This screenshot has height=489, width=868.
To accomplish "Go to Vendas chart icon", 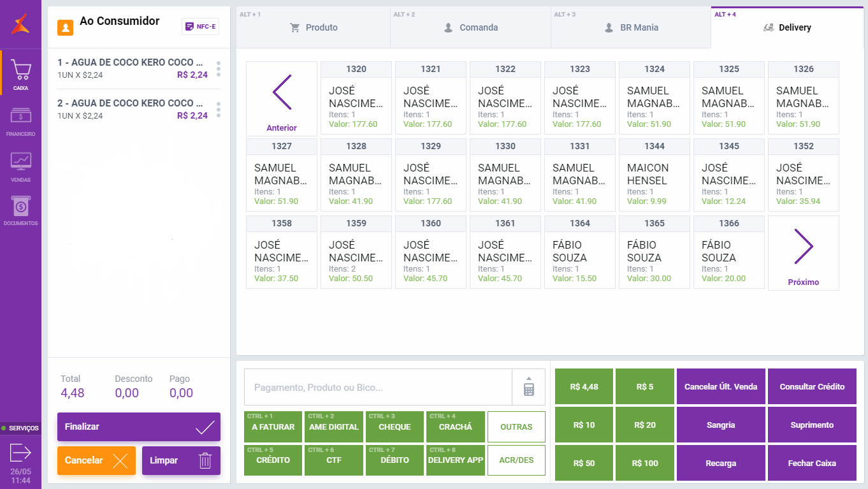I will [x=20, y=164].
